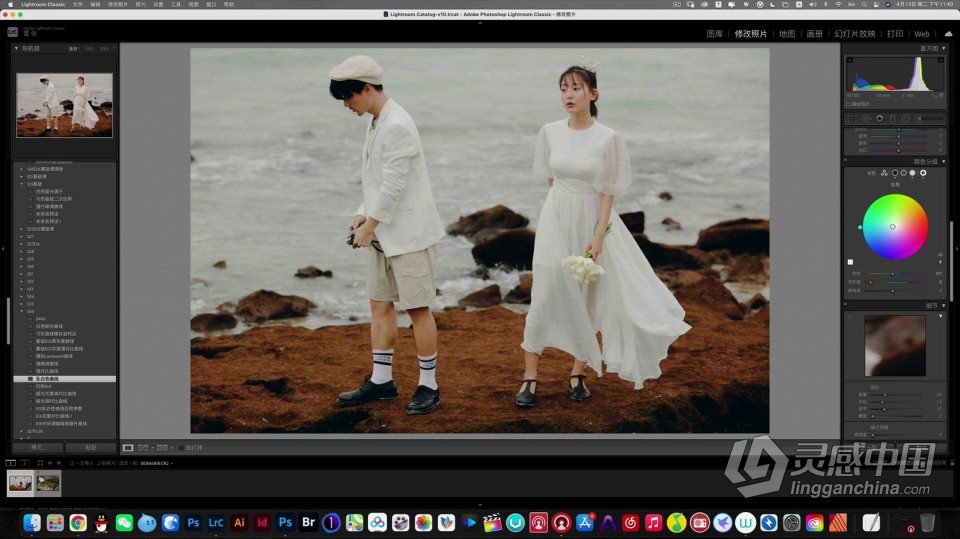960x539 pixels.
Task: Switch to the 画册 book module
Action: coord(814,34)
